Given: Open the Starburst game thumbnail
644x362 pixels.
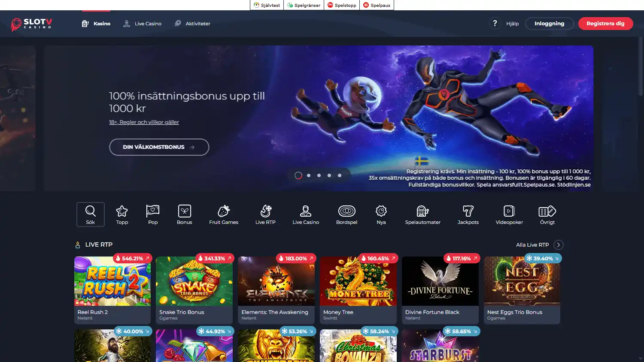Looking at the screenshot, I should [x=440, y=347].
